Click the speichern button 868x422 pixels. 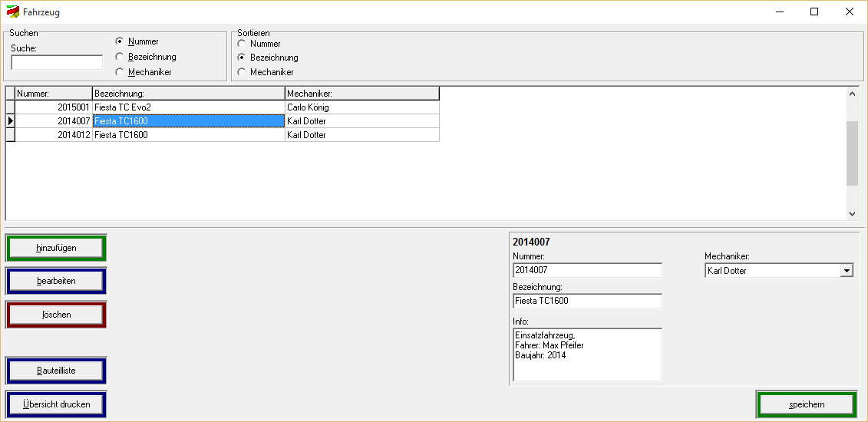(x=807, y=404)
